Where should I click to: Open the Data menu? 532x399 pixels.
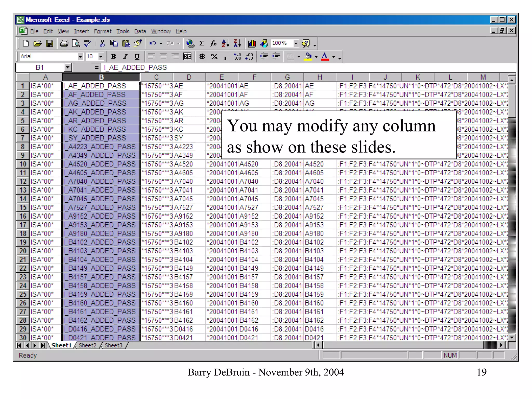[x=140, y=31]
